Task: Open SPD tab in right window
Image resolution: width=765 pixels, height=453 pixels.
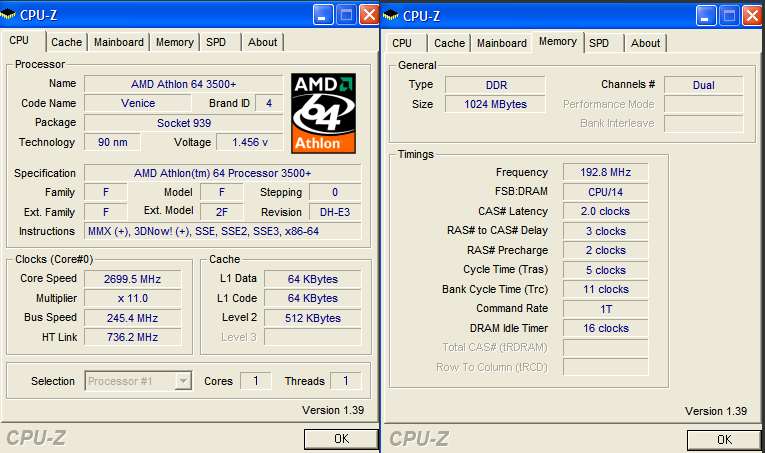Action: (599, 43)
